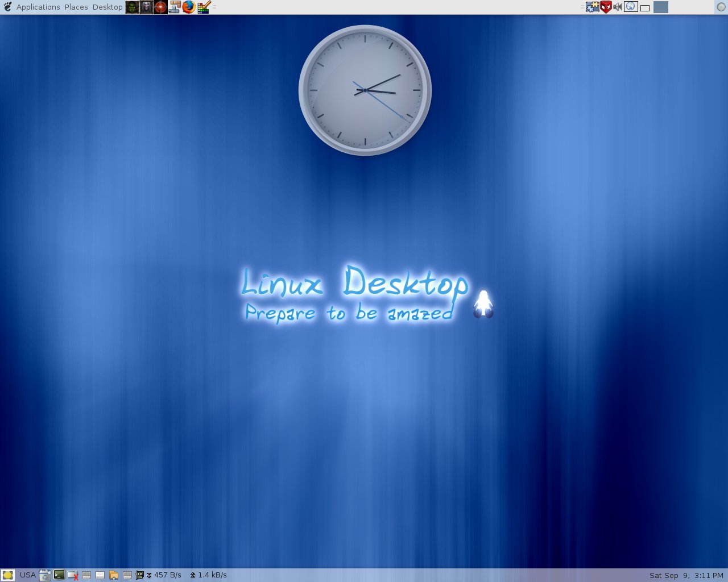
Task: Open the network card monitor icon
Action: click(139, 575)
